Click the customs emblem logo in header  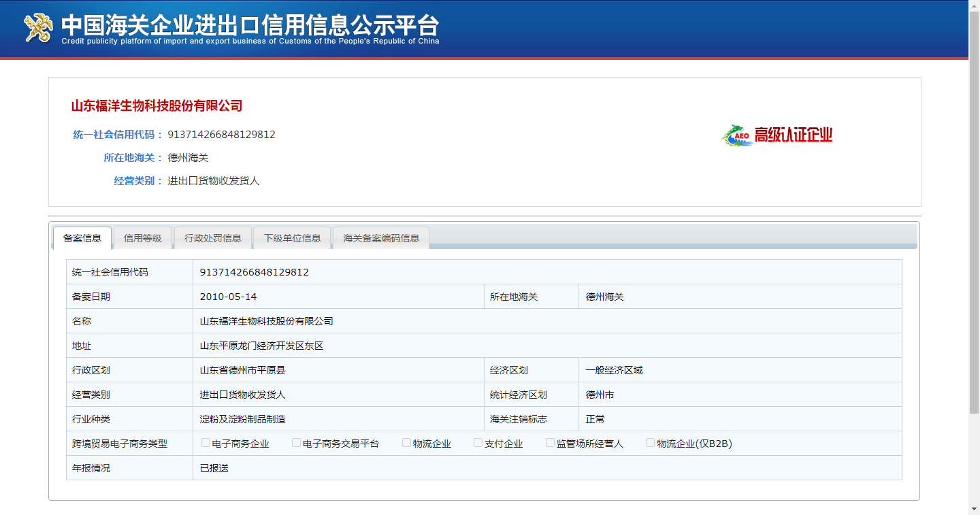point(39,28)
